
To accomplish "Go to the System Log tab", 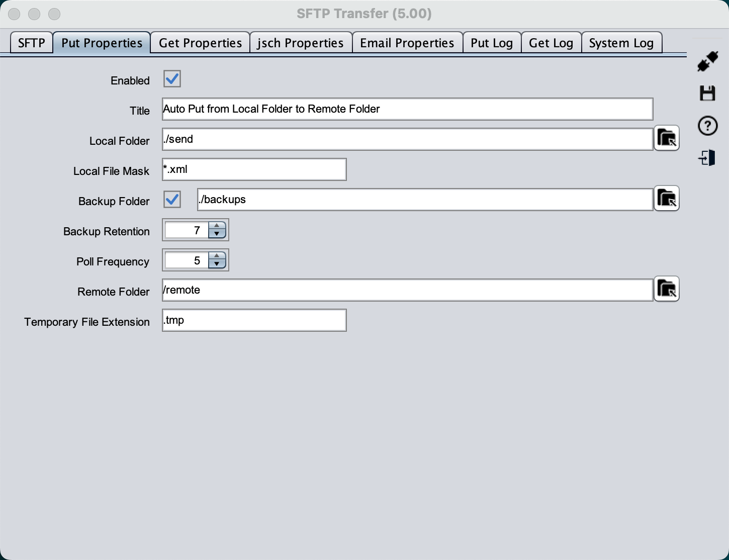I will [621, 43].
